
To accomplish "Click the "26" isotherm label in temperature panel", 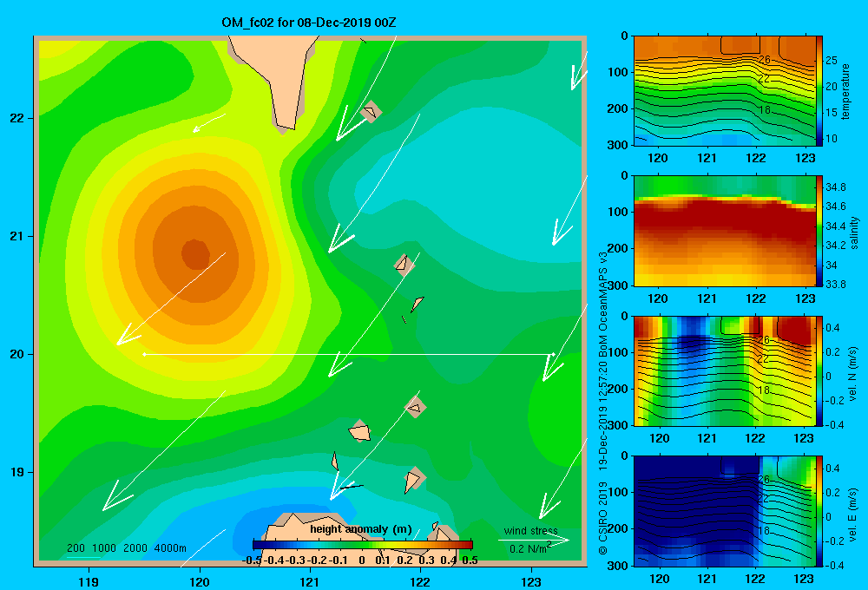I will tap(765, 60).
